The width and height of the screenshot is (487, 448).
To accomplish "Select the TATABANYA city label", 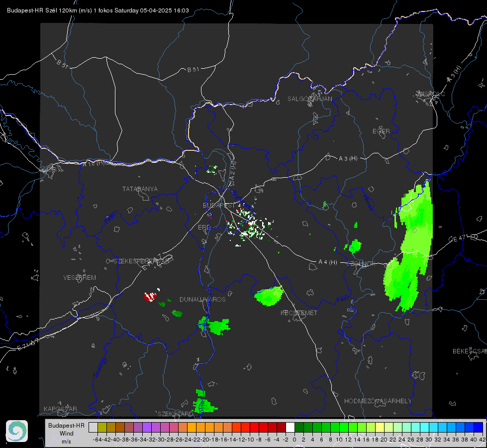I will 140,189.
